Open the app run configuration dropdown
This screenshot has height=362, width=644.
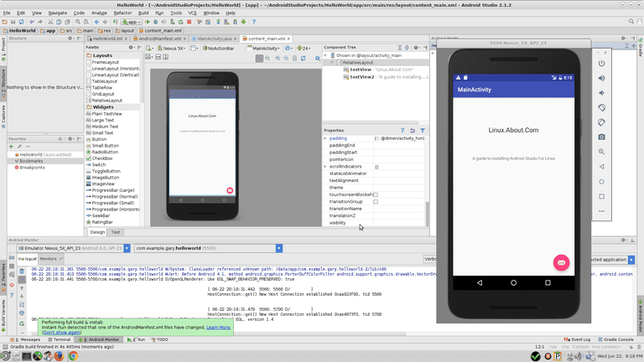[132, 22]
